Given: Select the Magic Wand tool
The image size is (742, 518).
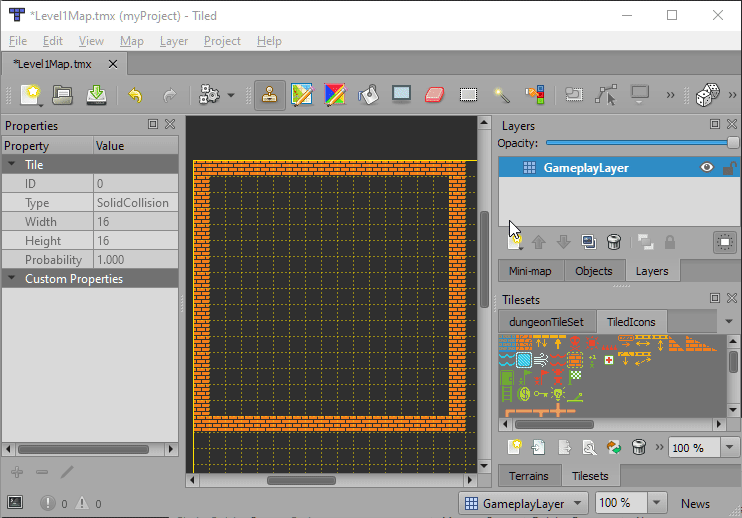Looking at the screenshot, I should (x=502, y=95).
